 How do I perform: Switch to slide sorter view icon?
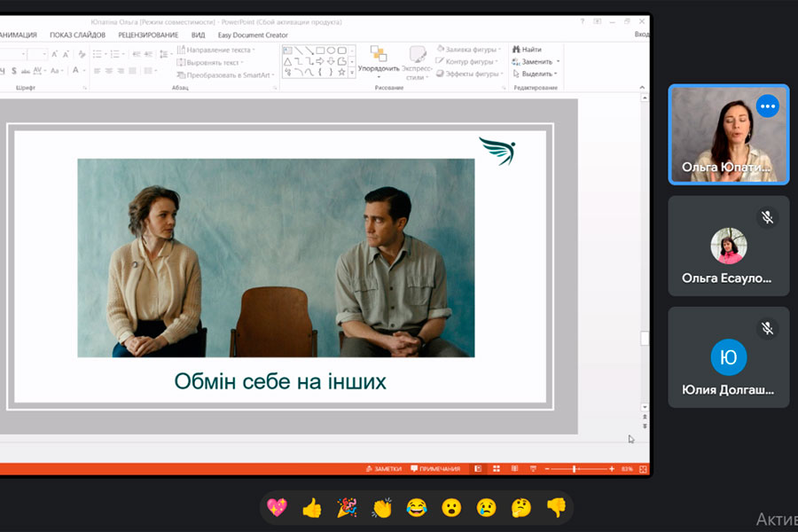pyautogui.click(x=496, y=468)
